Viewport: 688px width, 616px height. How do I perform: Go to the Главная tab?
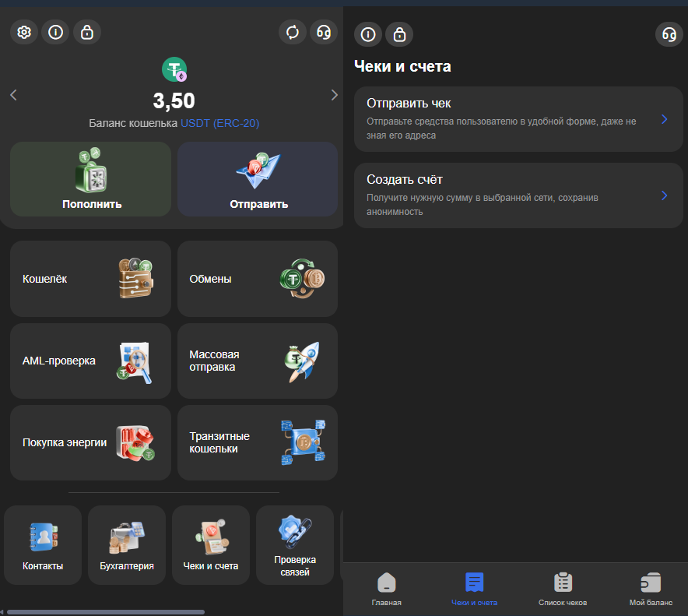pyautogui.click(x=386, y=590)
